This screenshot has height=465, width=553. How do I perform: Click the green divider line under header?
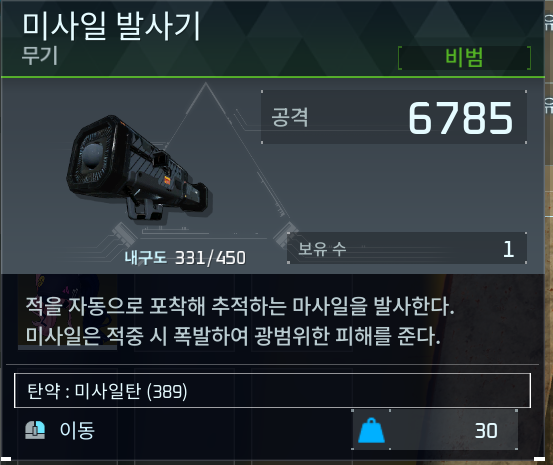click(273, 77)
